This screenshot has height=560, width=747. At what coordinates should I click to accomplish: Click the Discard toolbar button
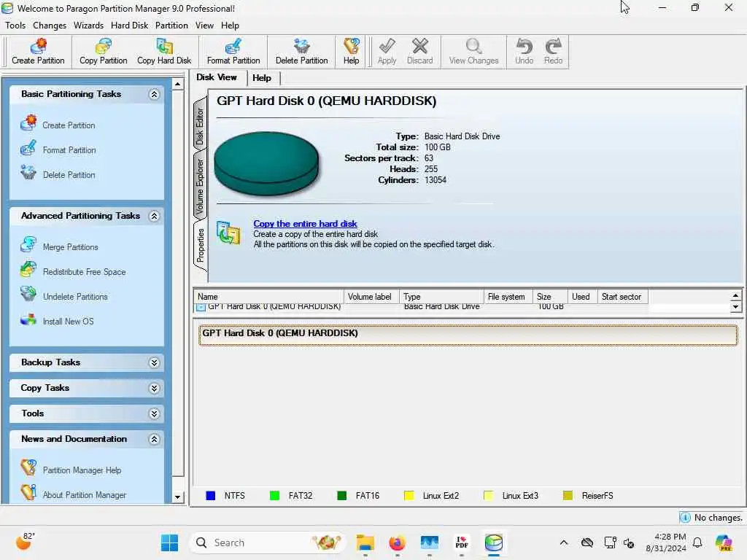pyautogui.click(x=419, y=52)
